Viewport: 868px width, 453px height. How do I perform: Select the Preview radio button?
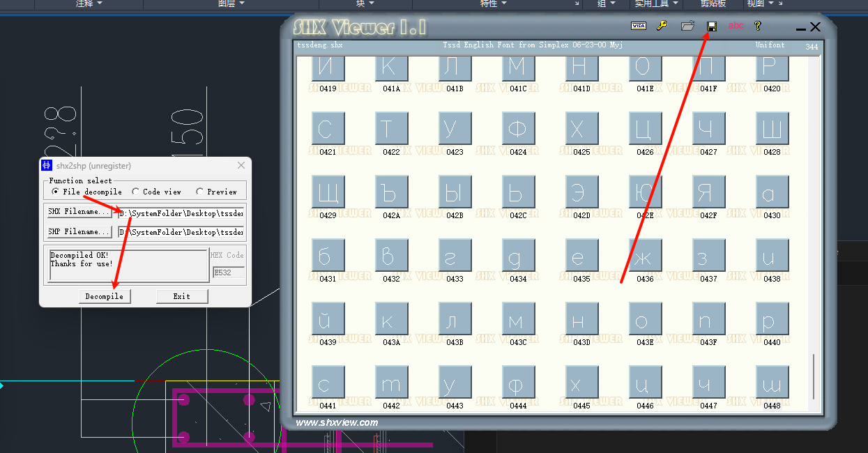(x=200, y=192)
